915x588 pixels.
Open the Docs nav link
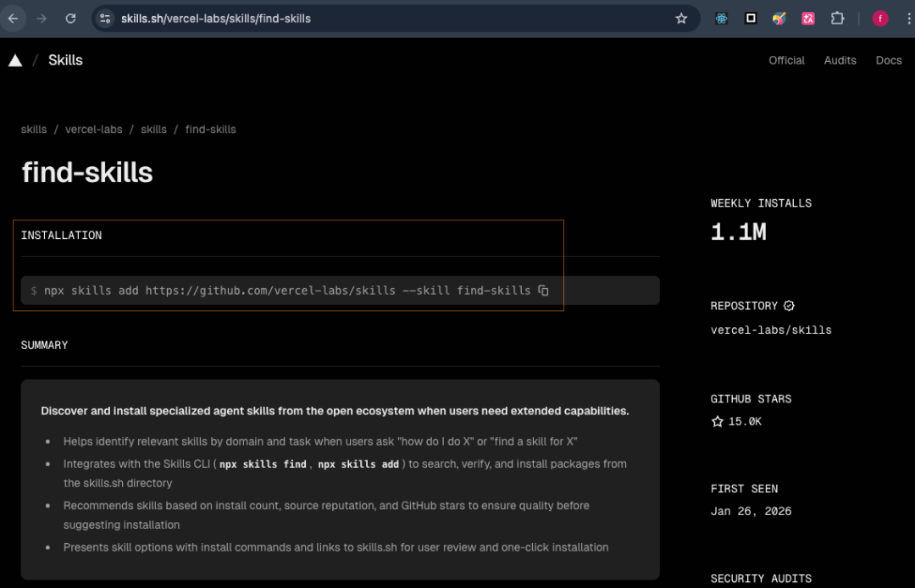tap(888, 60)
